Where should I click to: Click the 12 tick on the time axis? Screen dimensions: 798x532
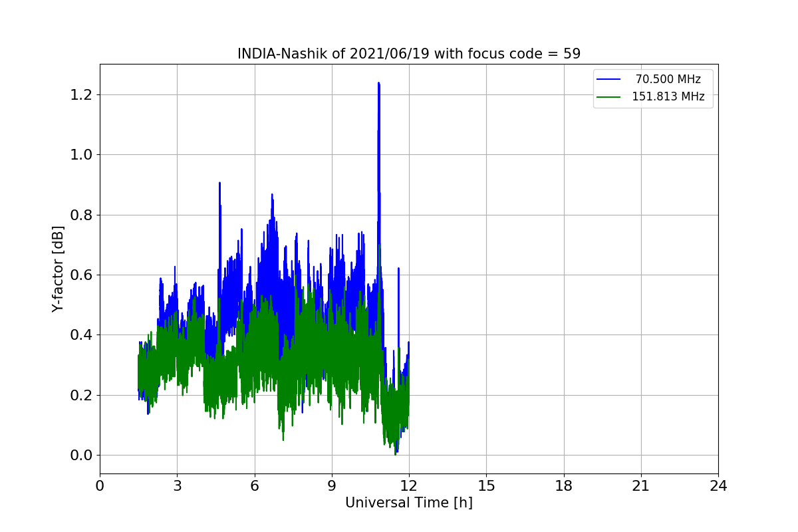click(409, 486)
